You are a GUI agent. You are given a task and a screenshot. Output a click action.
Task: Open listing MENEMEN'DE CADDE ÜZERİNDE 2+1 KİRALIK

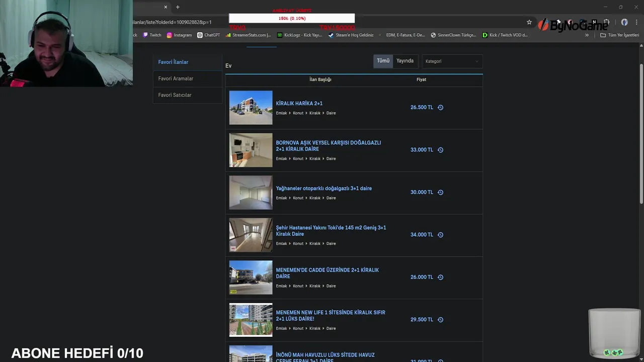328,273
